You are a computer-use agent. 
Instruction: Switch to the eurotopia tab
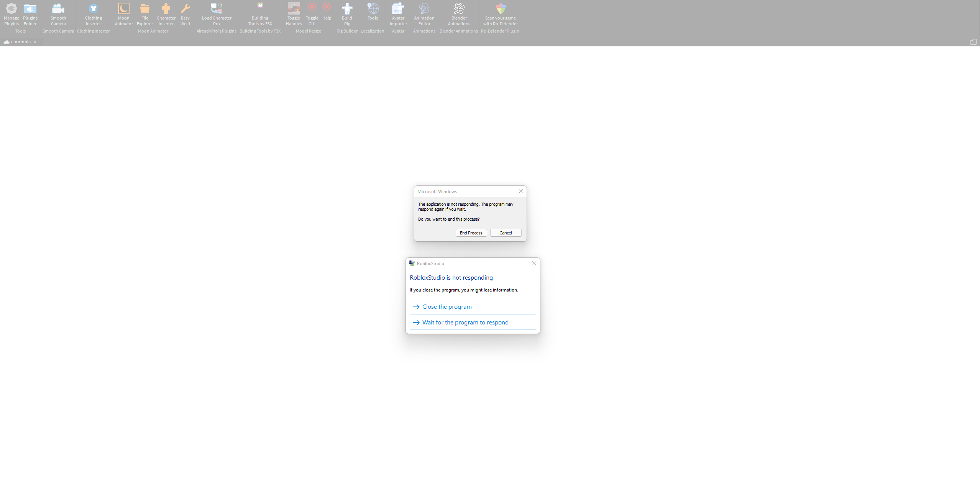(x=20, y=42)
